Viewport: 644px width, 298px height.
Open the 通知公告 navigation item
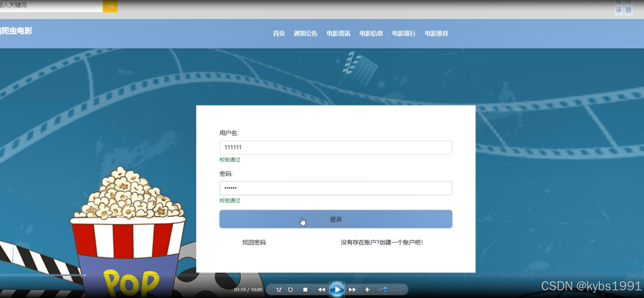(x=306, y=33)
